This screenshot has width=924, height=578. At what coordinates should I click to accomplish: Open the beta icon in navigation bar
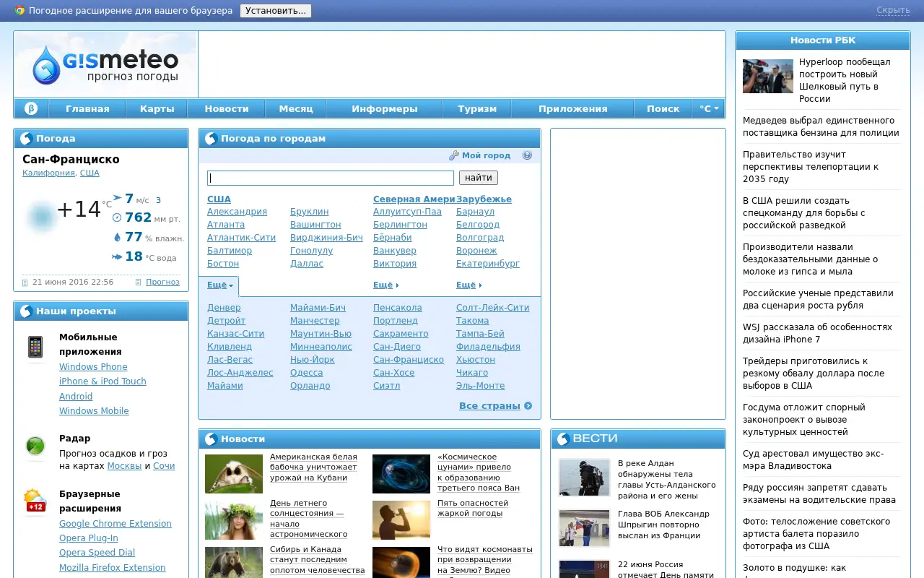point(31,109)
